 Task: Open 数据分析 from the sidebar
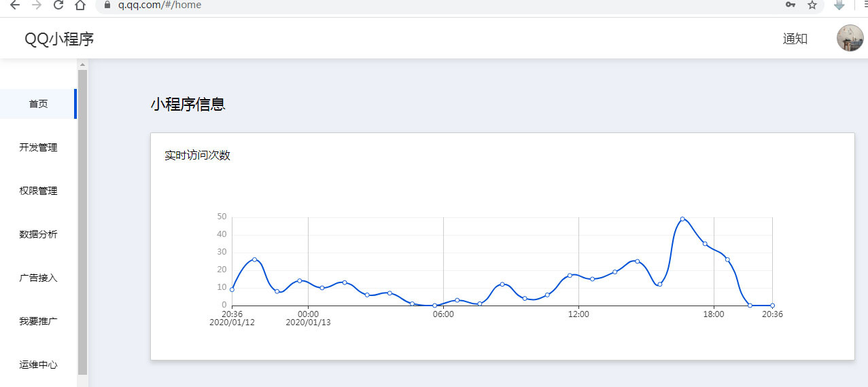pyautogui.click(x=38, y=234)
